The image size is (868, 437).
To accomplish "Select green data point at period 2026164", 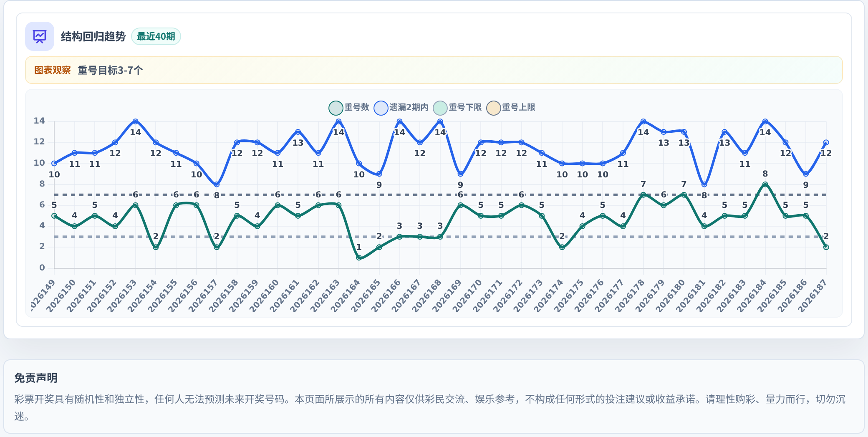I will pos(359,258).
